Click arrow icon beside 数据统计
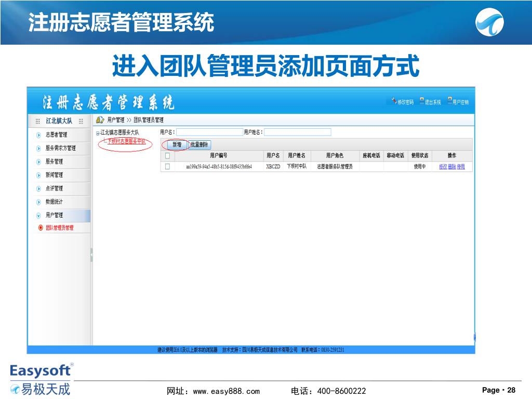Screen dimensions: 532x399 coord(38,202)
